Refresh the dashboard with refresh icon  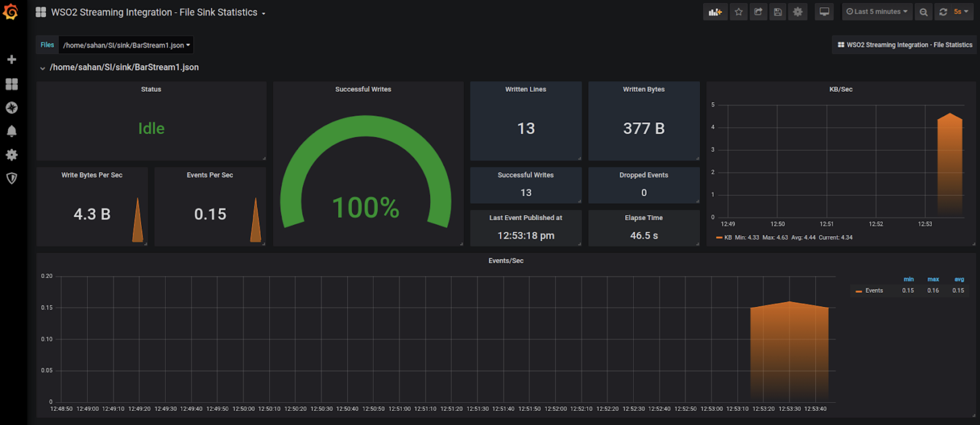coord(943,12)
